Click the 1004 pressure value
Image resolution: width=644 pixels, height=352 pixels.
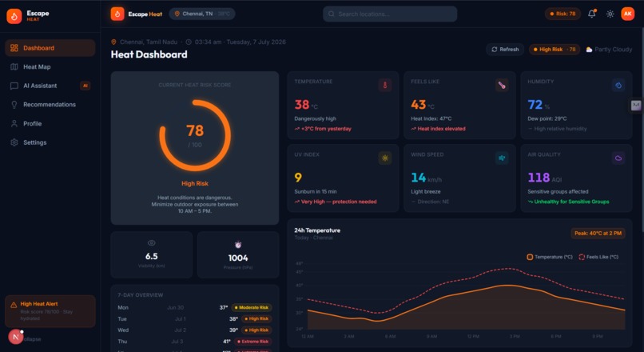[x=238, y=258]
